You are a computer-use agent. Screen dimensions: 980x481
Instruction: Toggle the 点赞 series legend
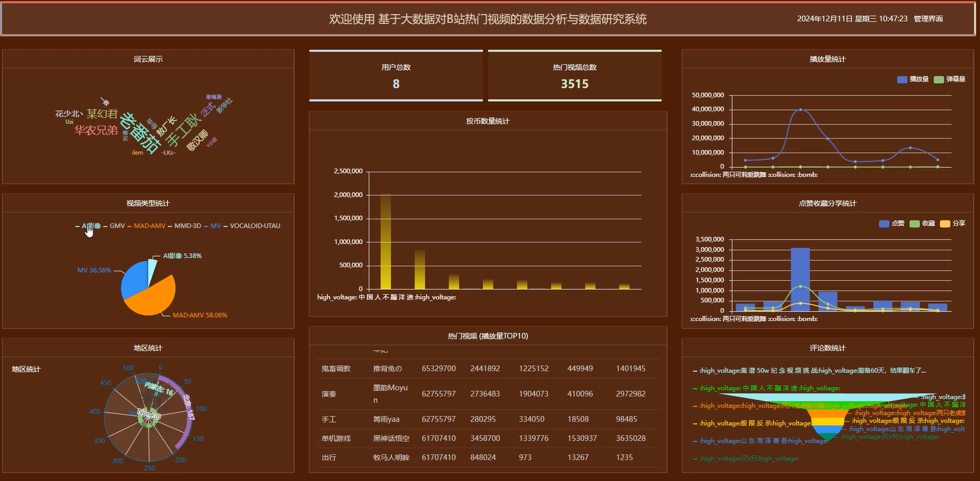coord(892,223)
